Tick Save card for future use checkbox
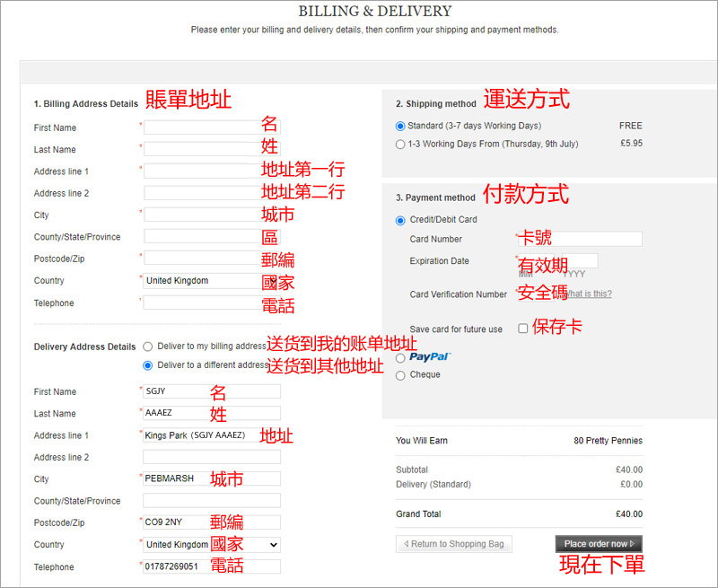718x588 pixels. (x=523, y=329)
